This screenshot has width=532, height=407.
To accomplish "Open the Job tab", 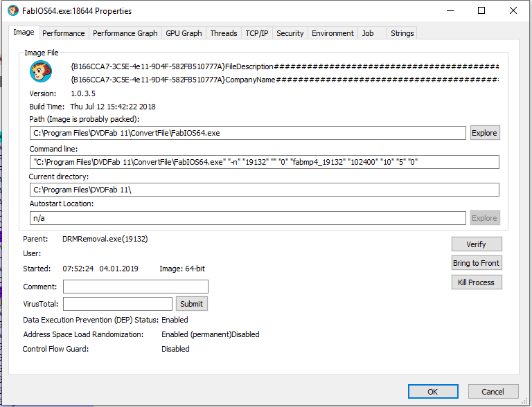I will coord(368,33).
